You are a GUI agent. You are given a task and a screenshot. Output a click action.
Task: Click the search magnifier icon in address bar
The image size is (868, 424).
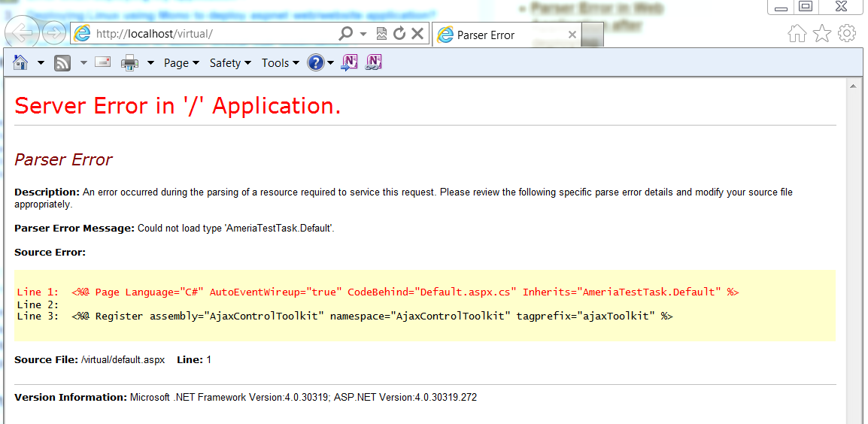[x=345, y=34]
